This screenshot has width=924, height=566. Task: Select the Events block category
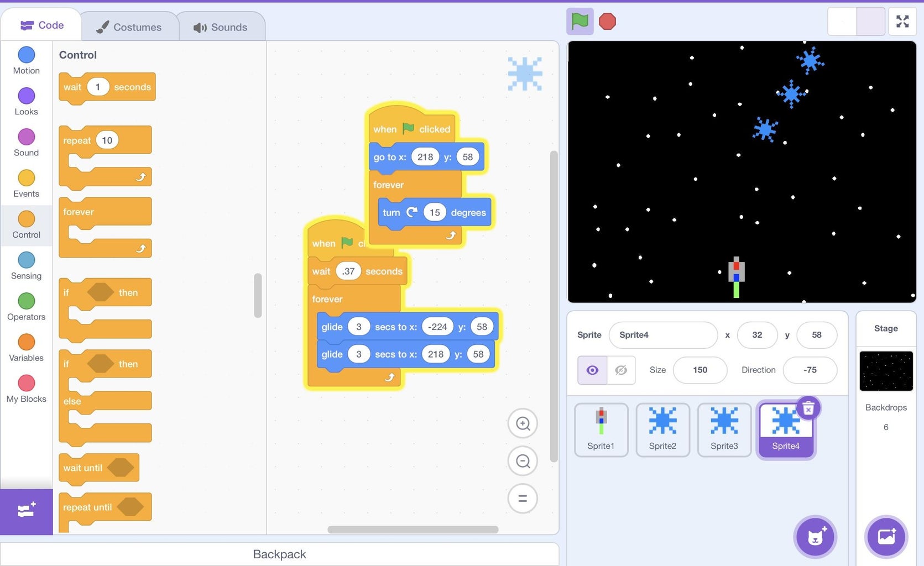tap(26, 184)
